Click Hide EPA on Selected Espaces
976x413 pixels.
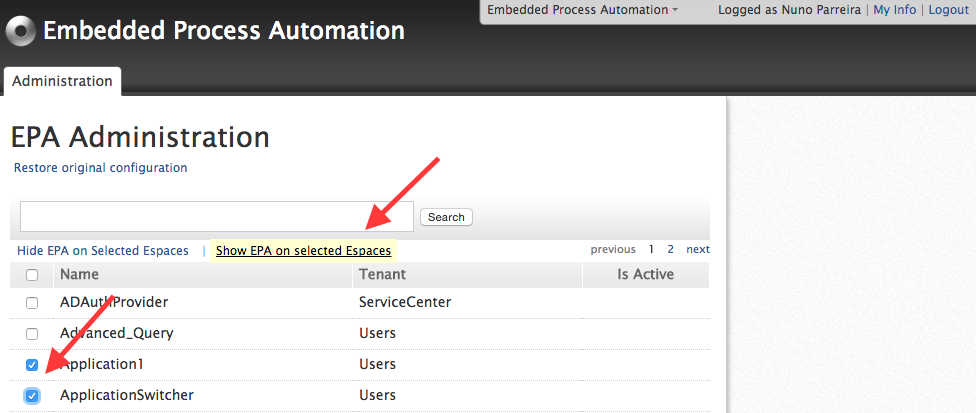103,251
